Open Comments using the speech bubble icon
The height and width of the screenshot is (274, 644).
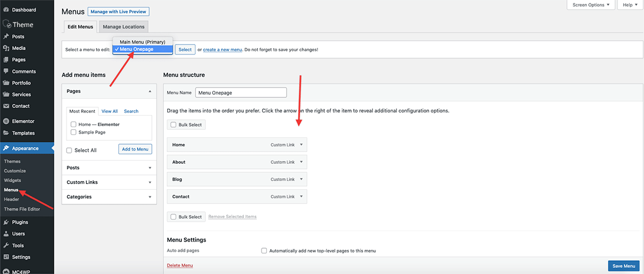[x=6, y=72]
